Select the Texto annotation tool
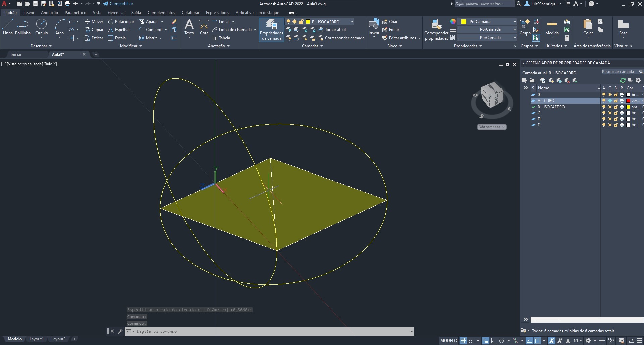The width and height of the screenshot is (644, 345). (189, 27)
